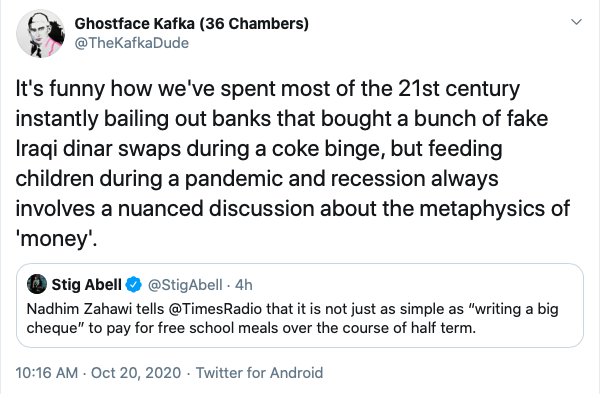601x394 pixels.
Task: Click the 'nuanced discussion' tweet line
Action: (x=293, y=209)
